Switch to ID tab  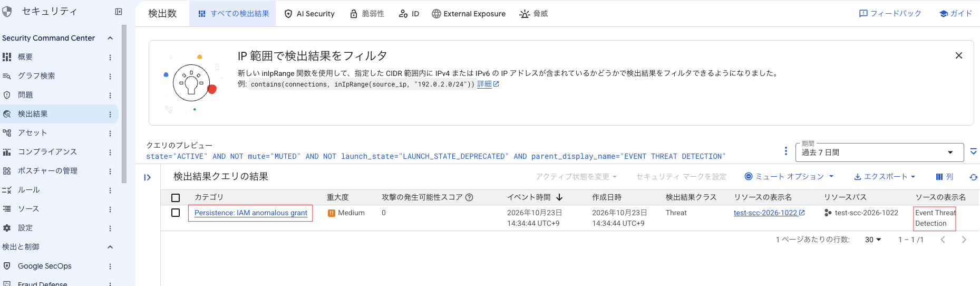(409, 14)
